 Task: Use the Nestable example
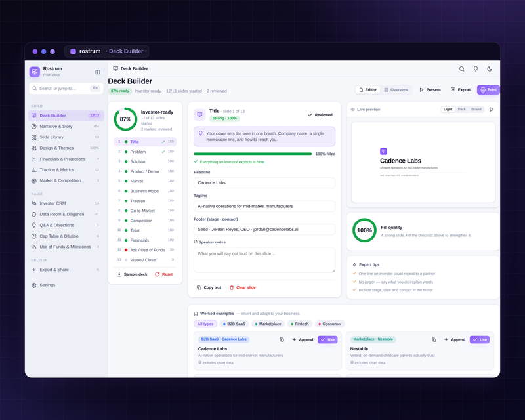pyautogui.click(x=480, y=340)
